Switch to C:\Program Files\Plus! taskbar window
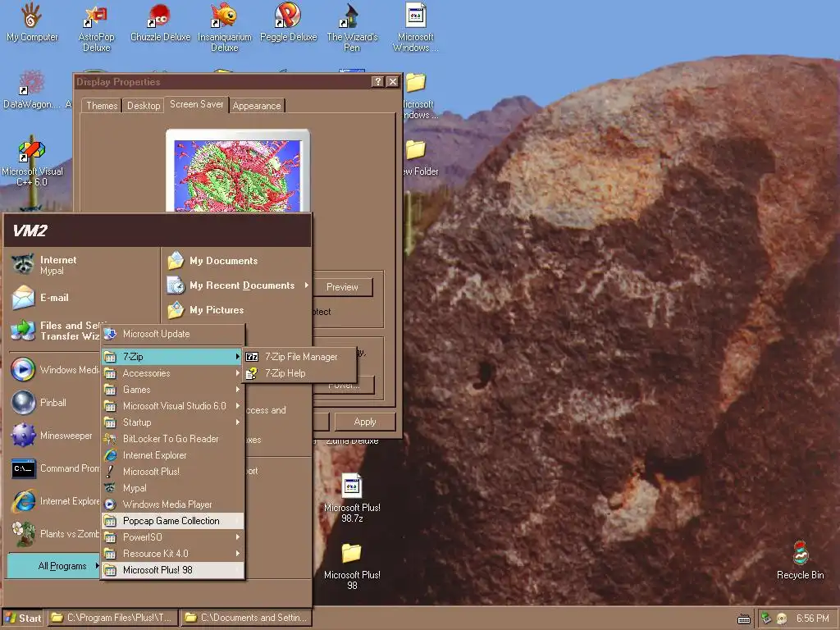This screenshot has width=840, height=630. pos(112,619)
